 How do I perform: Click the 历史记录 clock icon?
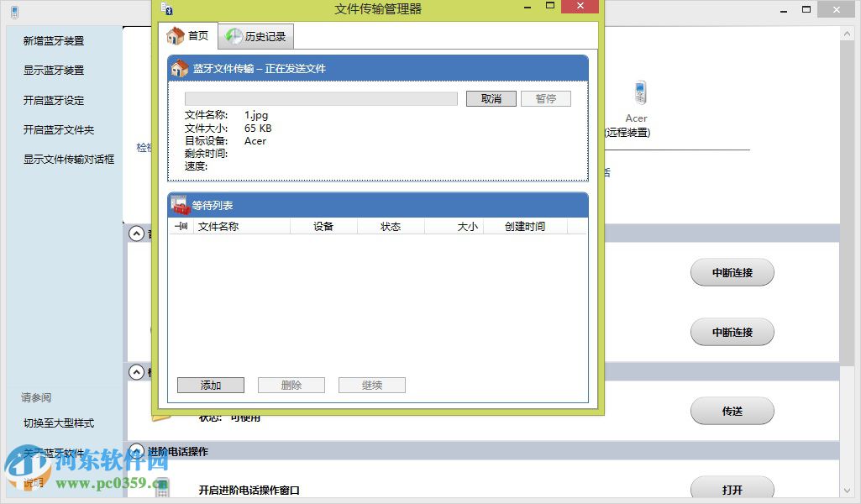[233, 36]
